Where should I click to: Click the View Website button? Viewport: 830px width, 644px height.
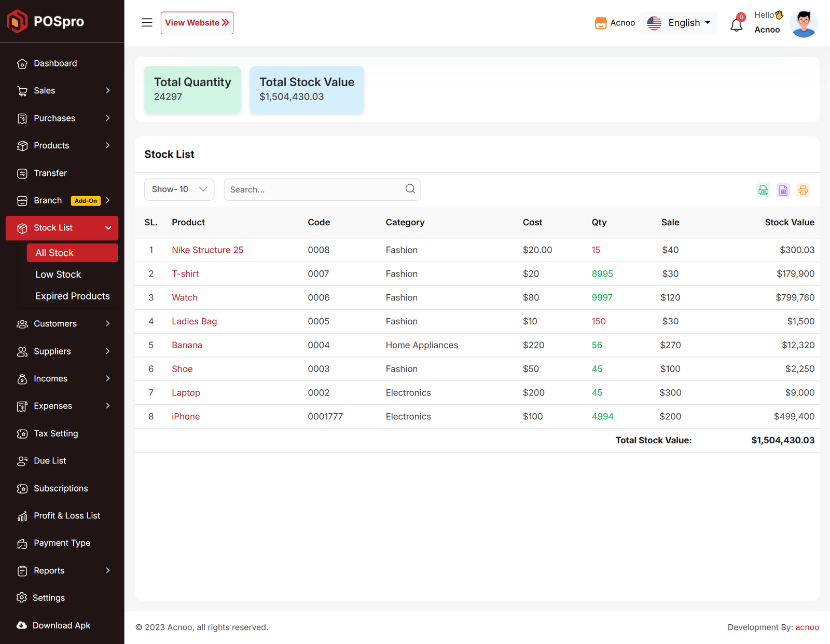(x=197, y=23)
